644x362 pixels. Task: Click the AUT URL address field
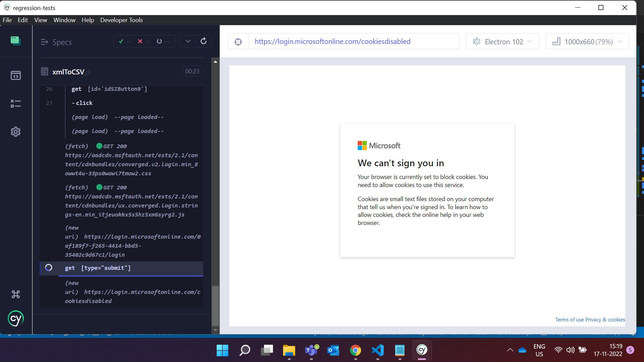354,42
